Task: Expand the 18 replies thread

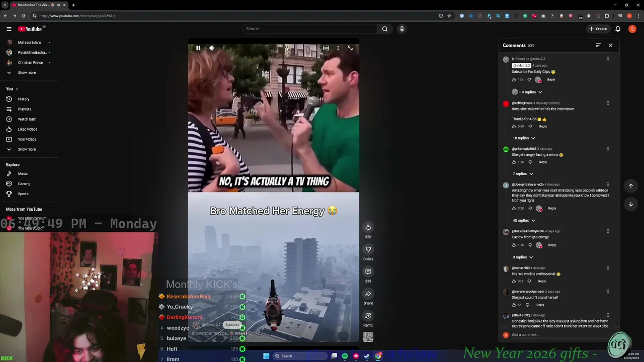Action: click(x=524, y=138)
